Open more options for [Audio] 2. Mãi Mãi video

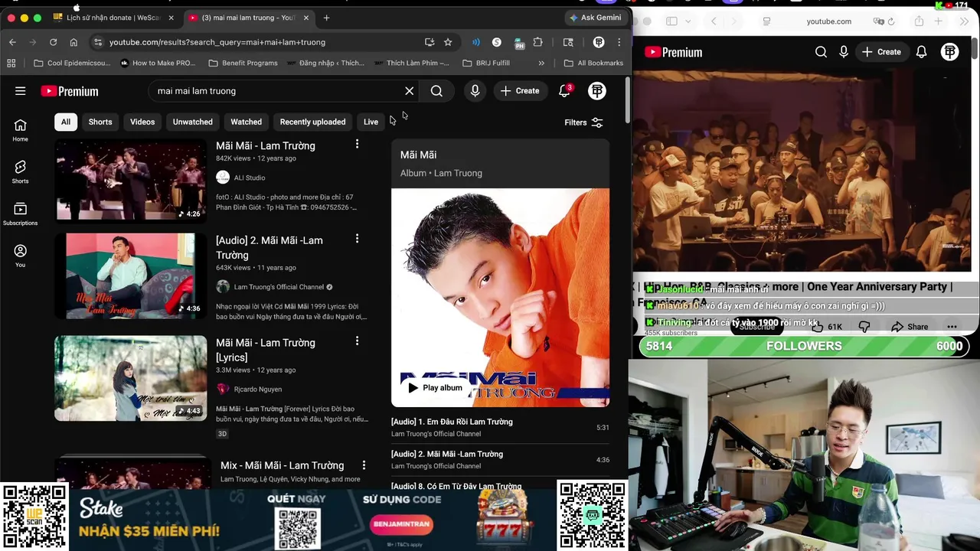point(357,240)
